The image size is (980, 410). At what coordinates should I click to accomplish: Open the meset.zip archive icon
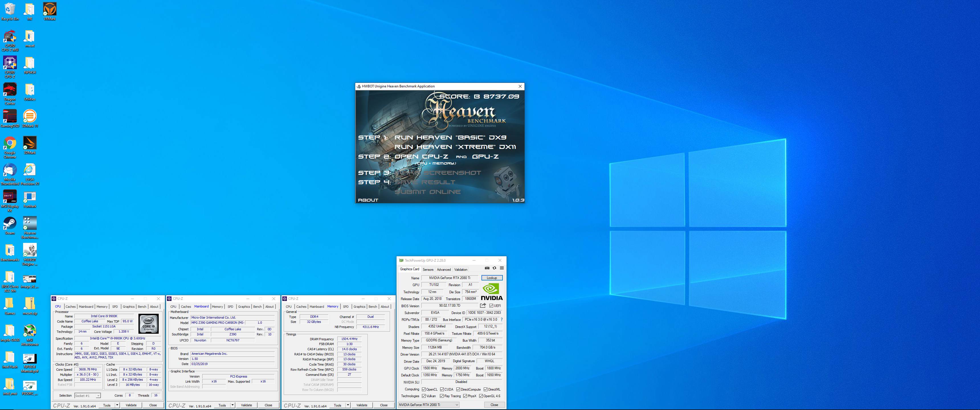click(x=30, y=306)
